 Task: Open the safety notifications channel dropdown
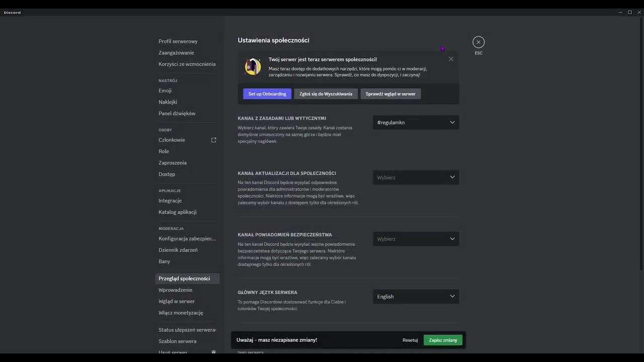(416, 239)
